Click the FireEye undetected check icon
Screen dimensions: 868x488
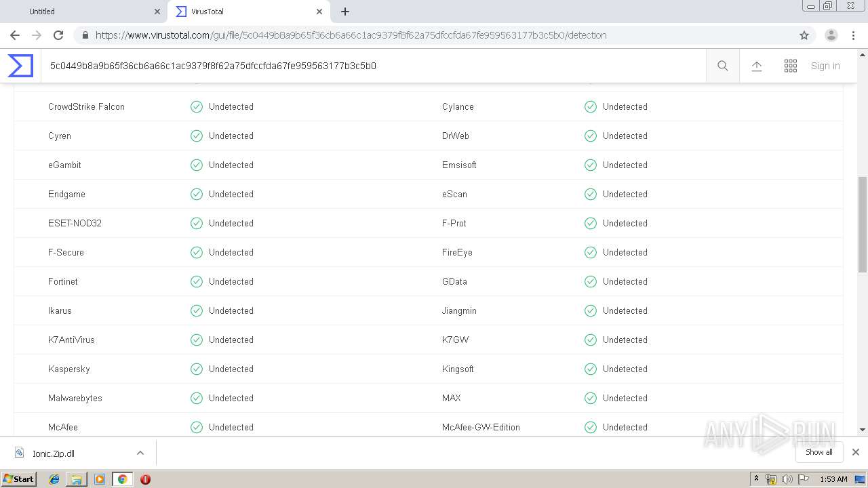[x=591, y=252]
